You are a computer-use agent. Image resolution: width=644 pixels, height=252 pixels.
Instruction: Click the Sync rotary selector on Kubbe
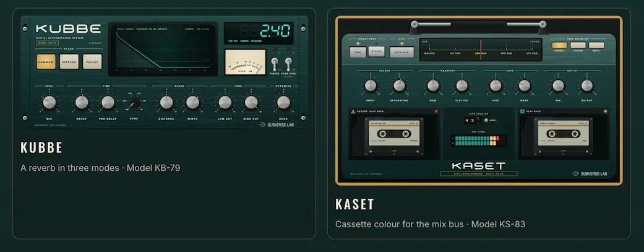coord(134,103)
